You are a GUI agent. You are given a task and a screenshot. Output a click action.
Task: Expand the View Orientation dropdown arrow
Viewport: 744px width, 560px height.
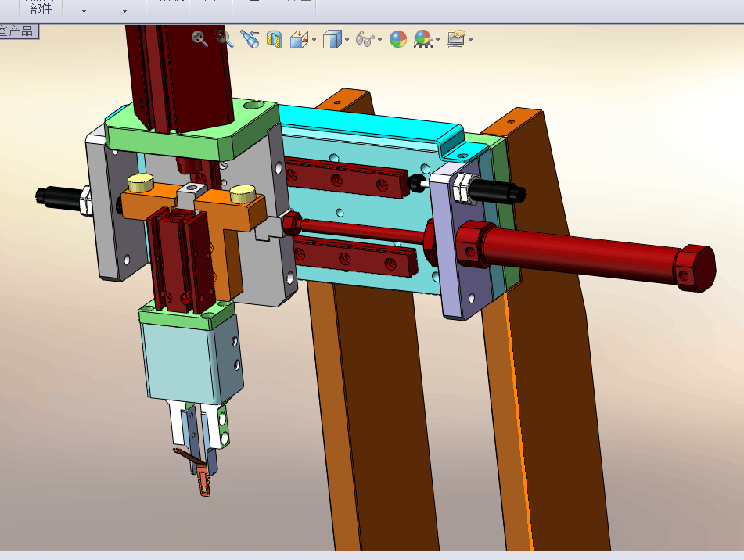(314, 40)
